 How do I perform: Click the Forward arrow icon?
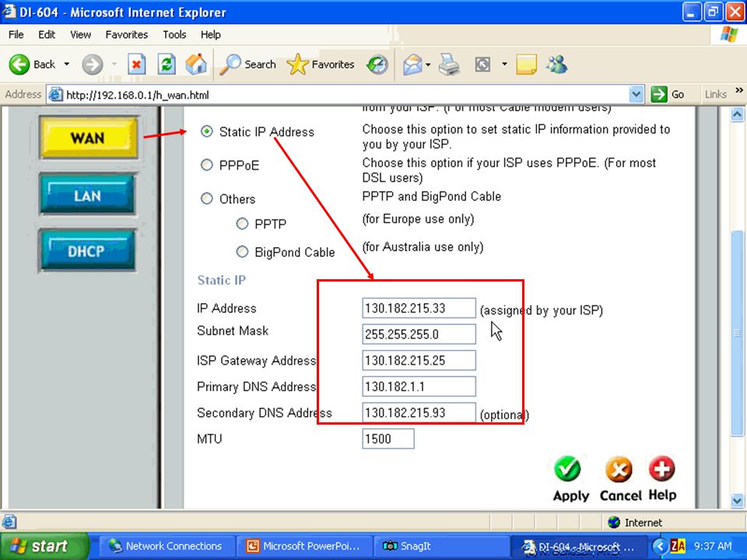tap(92, 65)
